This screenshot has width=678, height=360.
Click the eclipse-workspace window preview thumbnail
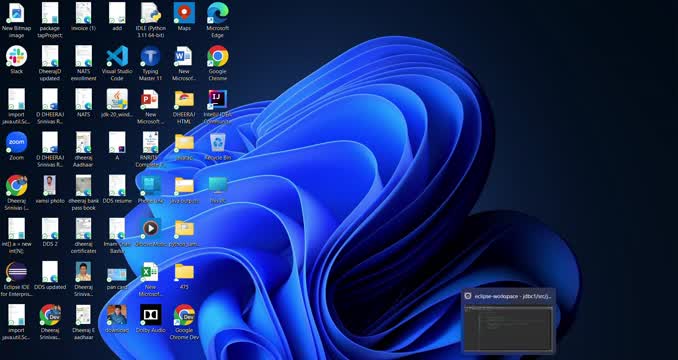tap(508, 321)
